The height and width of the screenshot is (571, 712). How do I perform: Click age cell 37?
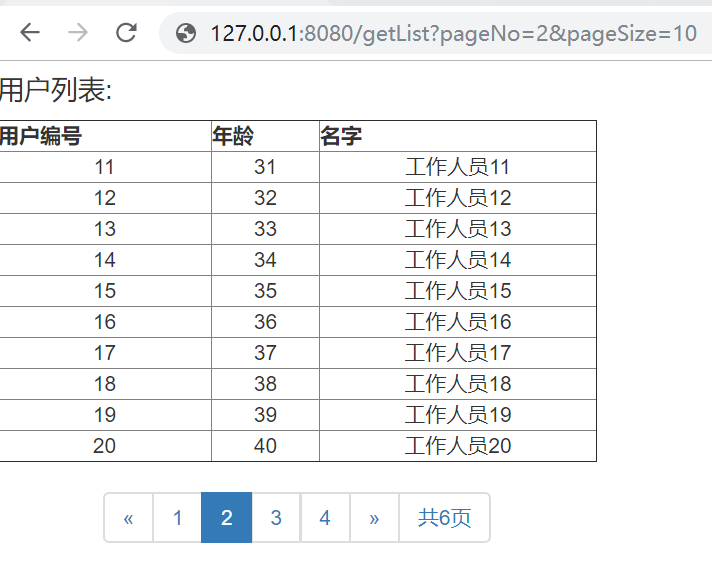[265, 353]
